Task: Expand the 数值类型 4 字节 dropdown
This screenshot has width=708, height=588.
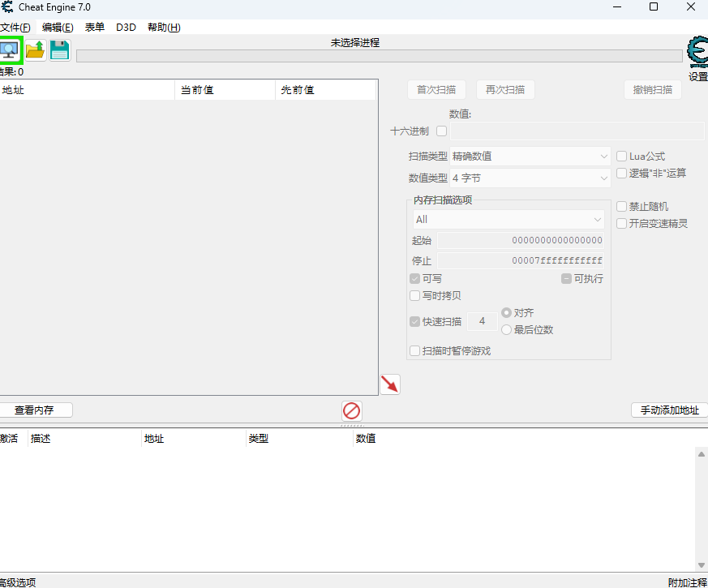Action: 530,178
